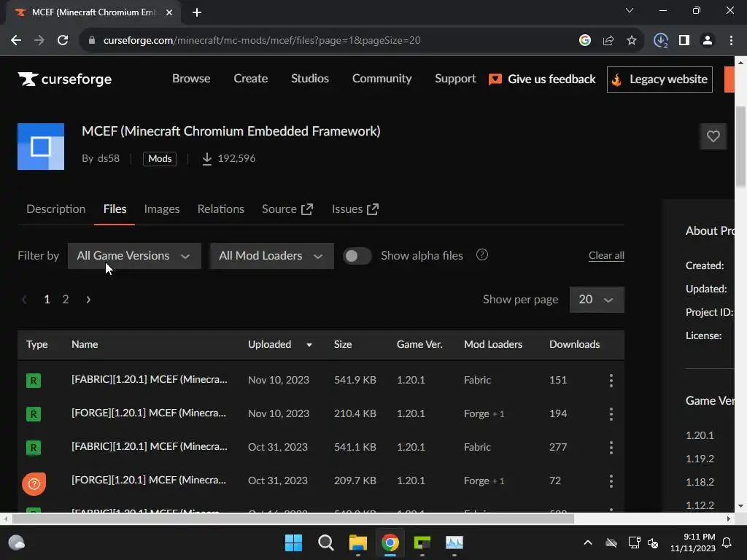Open File Explorer from taskbar
Viewport: 747px width, 560px height.
coord(357,542)
